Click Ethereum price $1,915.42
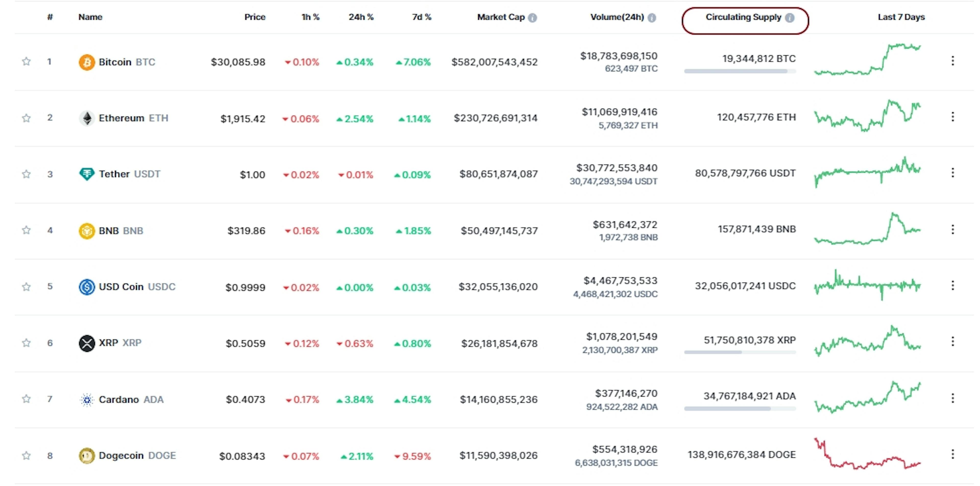 point(243,119)
